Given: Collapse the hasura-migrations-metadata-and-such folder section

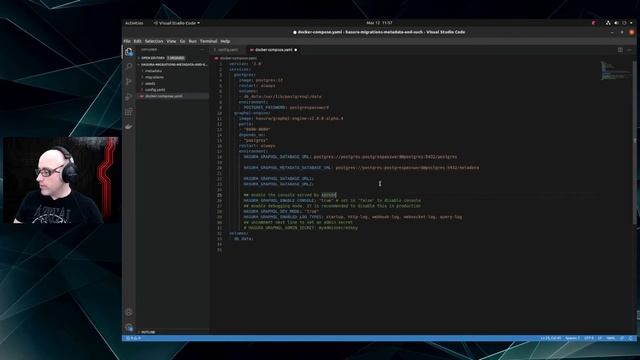Looking at the screenshot, I should [x=173, y=64].
